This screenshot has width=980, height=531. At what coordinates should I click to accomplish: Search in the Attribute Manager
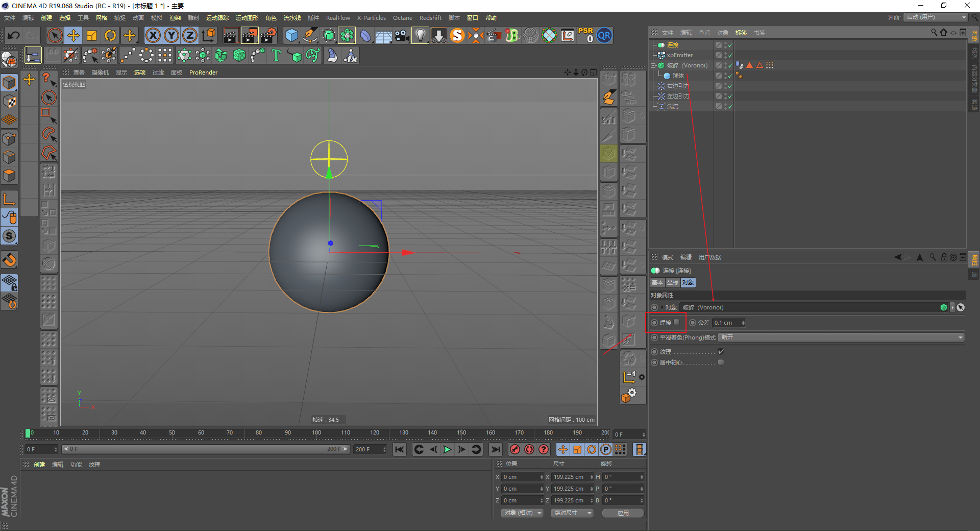(933, 257)
